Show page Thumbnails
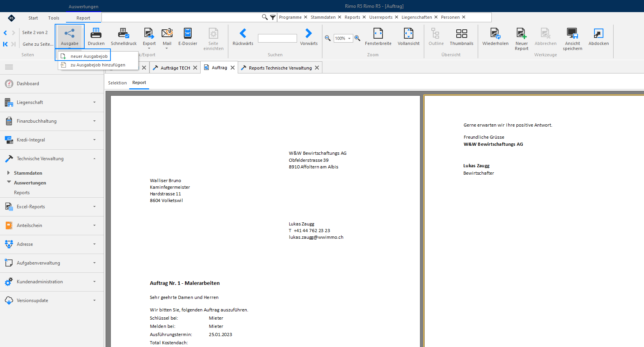644x347 pixels. 461,37
